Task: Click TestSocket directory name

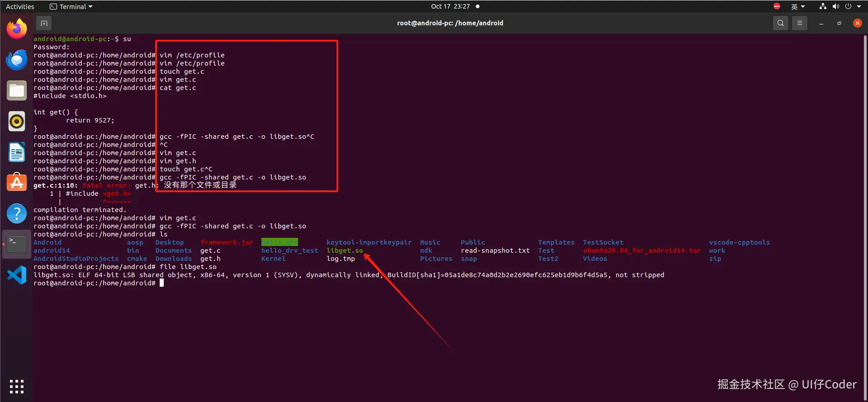Action: 603,242
